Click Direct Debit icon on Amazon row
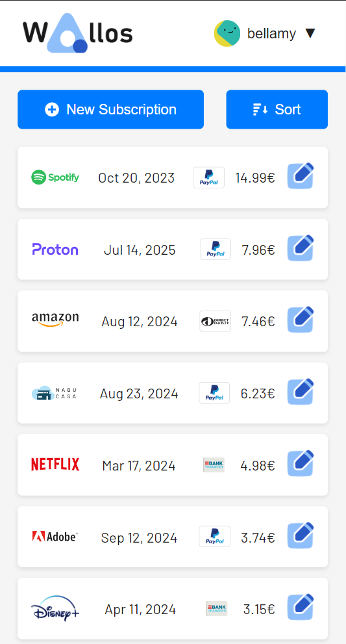The image size is (346, 644). (215, 321)
